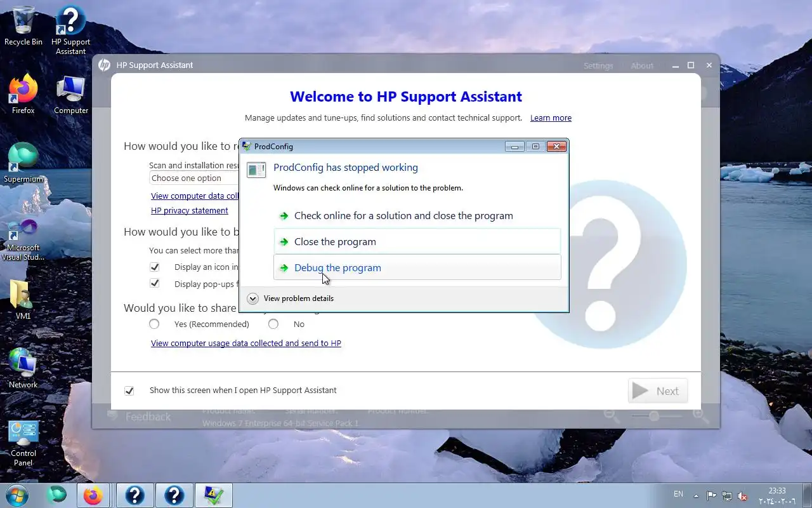
Task: Minimize the HP Support Assistant window
Action: 675,65
